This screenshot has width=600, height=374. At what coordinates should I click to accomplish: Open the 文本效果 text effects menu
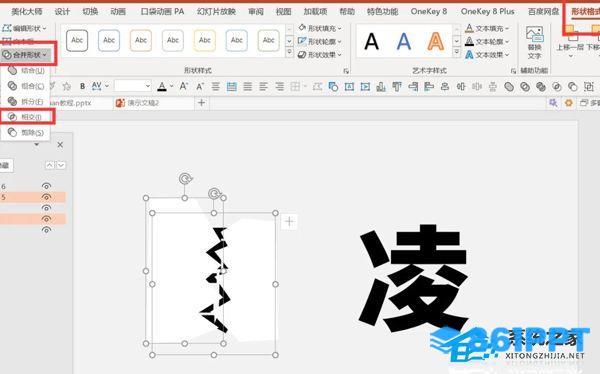pyautogui.click(x=487, y=55)
